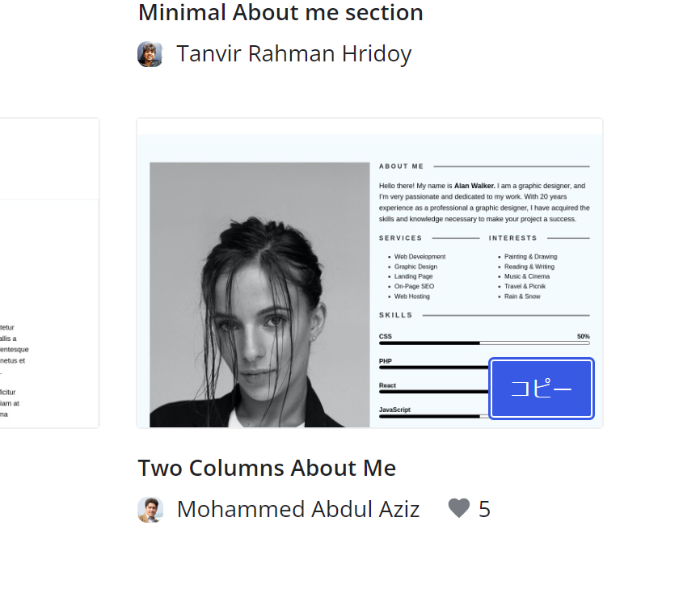700x593 pixels.
Task: Click the CSS skill progress bar
Action: [x=483, y=343]
